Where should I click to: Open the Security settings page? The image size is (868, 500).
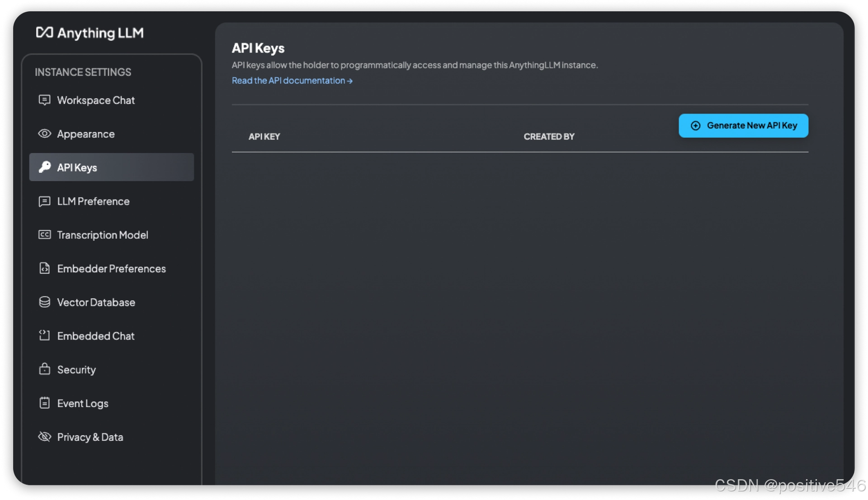[76, 370]
